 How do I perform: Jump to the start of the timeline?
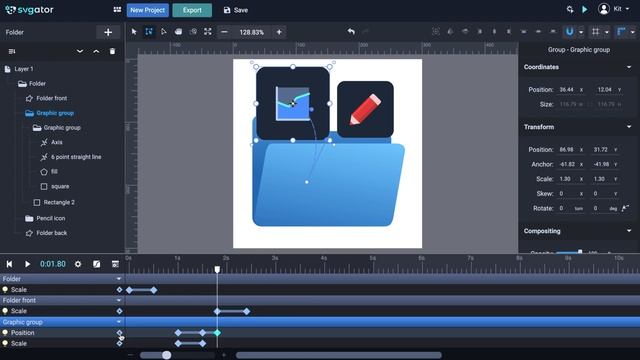coord(9,264)
